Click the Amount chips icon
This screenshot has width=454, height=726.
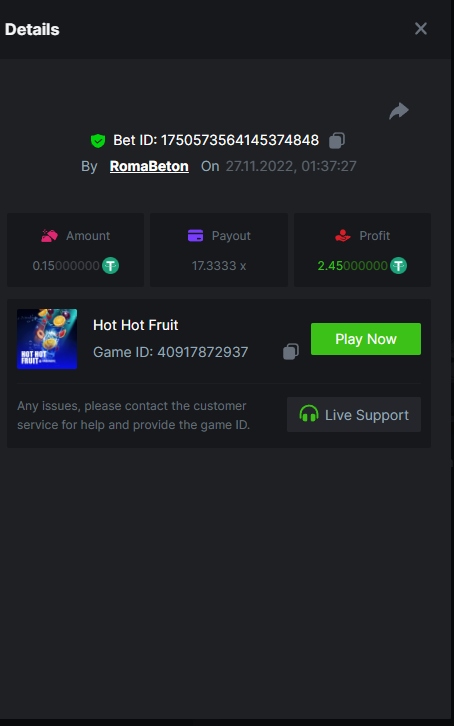coord(50,236)
